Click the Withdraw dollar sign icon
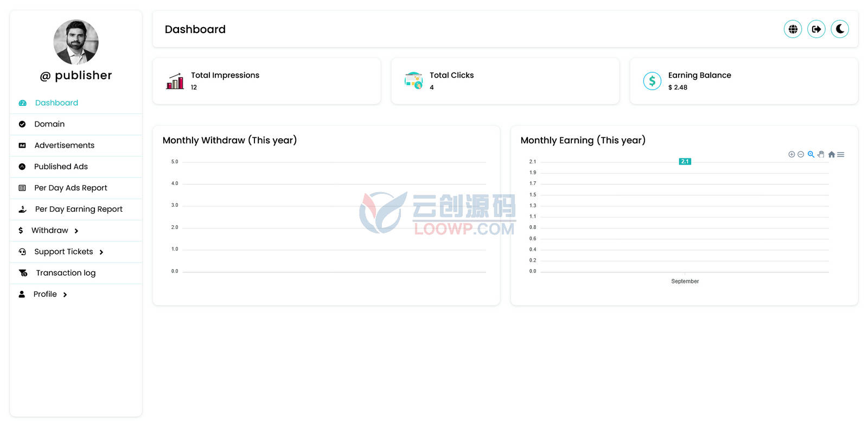 tap(21, 231)
